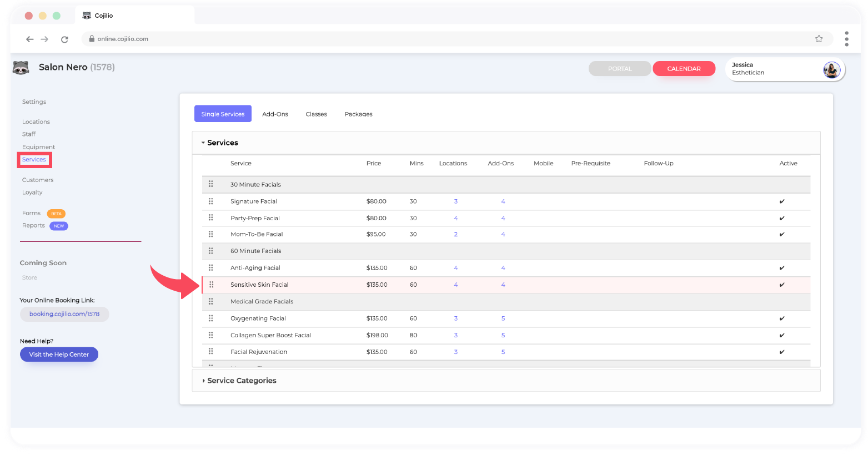Grab drag handle for Facial Rejuvenation
The height and width of the screenshot is (466, 868).
click(x=211, y=352)
